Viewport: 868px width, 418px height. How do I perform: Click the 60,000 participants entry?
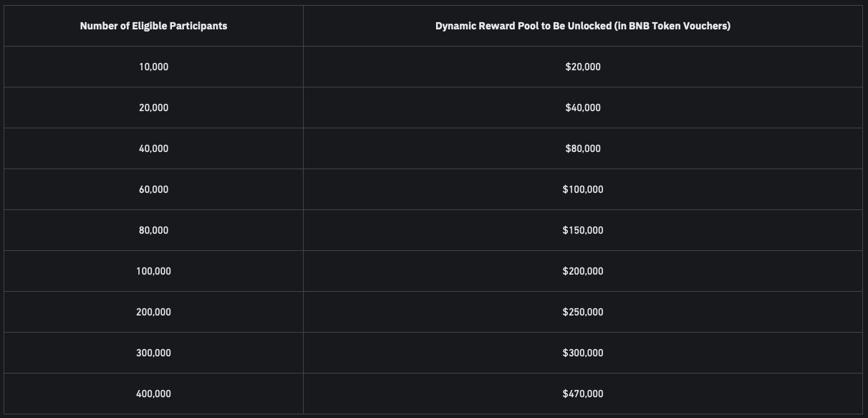[153, 189]
